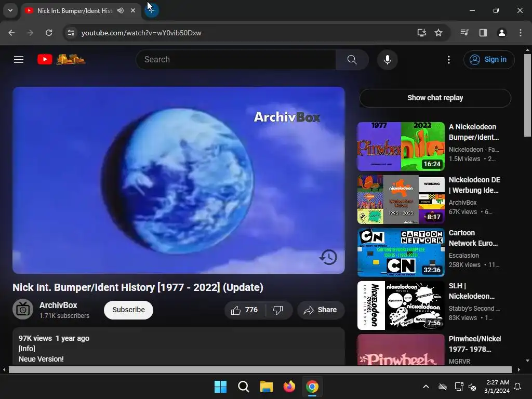This screenshot has width=532, height=399.
Task: Mute the tab audio speaker icon
Action: coord(121,10)
